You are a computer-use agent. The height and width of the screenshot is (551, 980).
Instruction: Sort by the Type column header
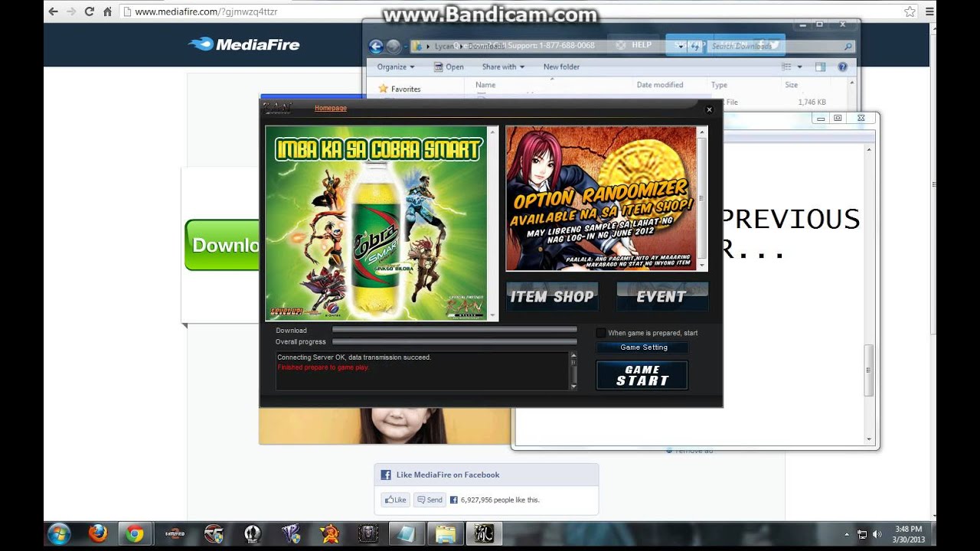click(719, 85)
